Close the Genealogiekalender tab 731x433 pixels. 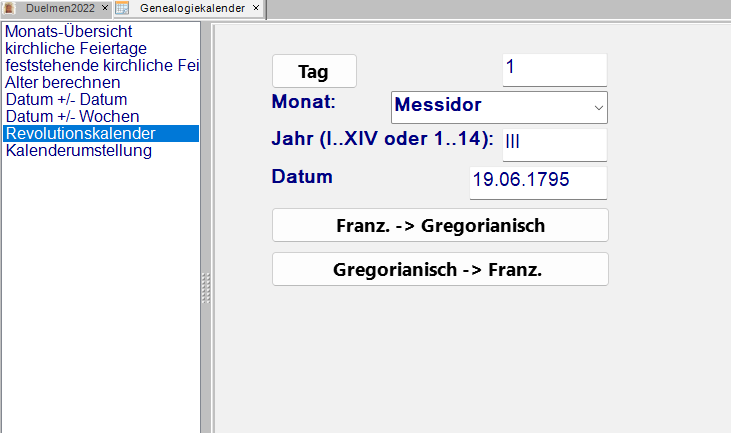[x=255, y=9]
